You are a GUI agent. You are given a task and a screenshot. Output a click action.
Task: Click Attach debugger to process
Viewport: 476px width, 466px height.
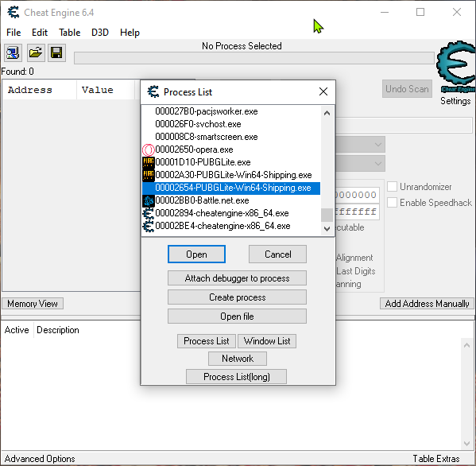237,278
